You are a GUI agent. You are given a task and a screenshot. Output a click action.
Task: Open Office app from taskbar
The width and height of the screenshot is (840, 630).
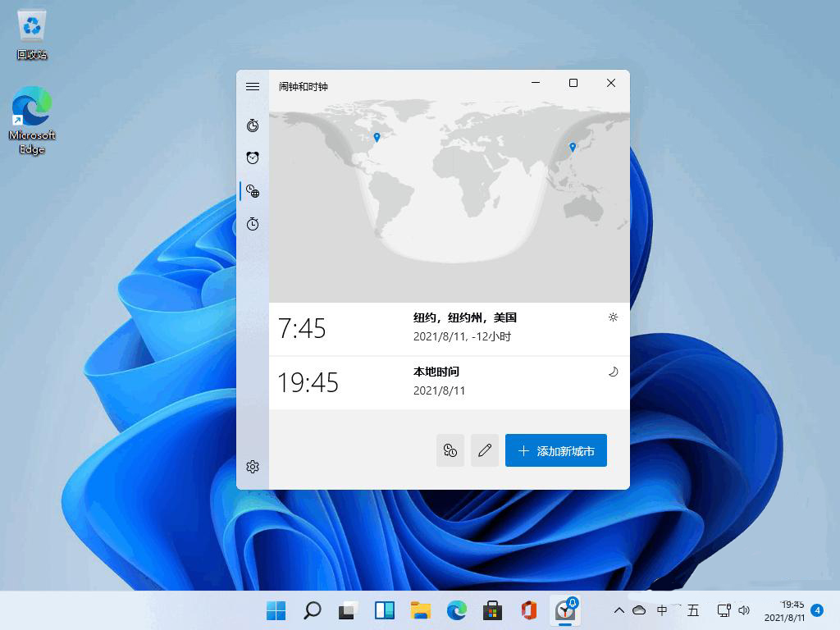click(529, 610)
